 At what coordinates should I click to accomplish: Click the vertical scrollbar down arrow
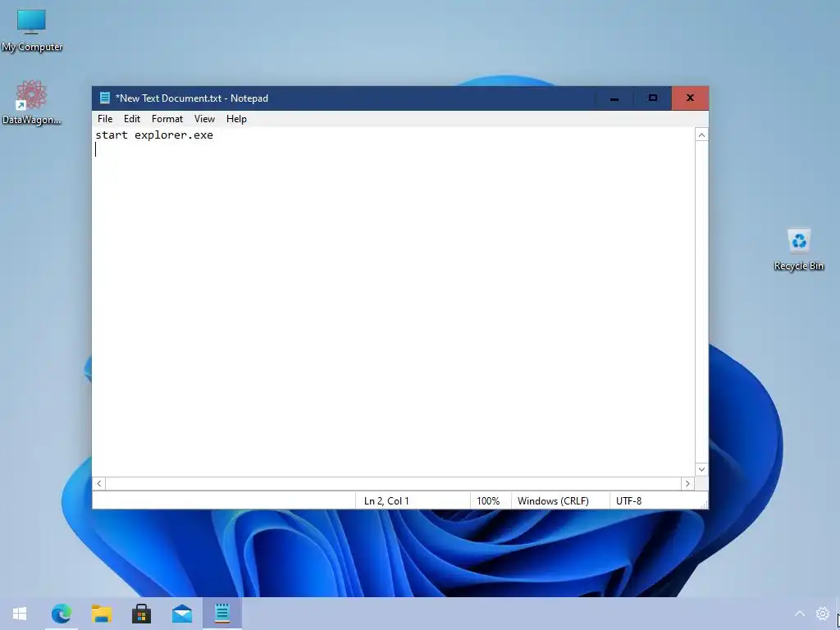click(701, 470)
